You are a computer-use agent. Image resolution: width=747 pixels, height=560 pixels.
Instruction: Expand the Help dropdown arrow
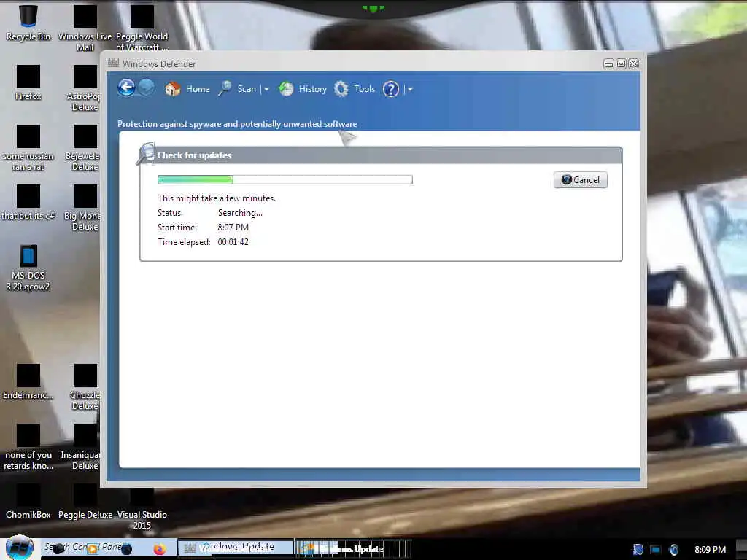pyautogui.click(x=410, y=89)
